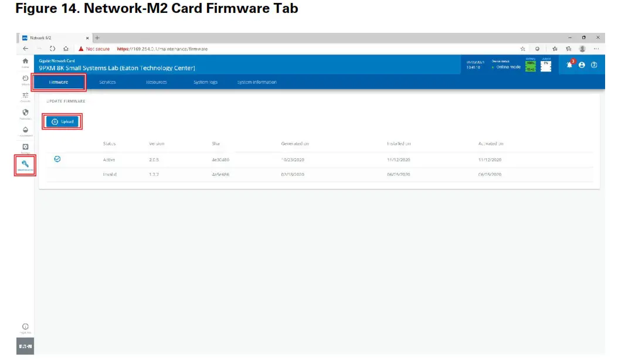Close the Network M2 browser tab
618x364 pixels.
click(87, 38)
